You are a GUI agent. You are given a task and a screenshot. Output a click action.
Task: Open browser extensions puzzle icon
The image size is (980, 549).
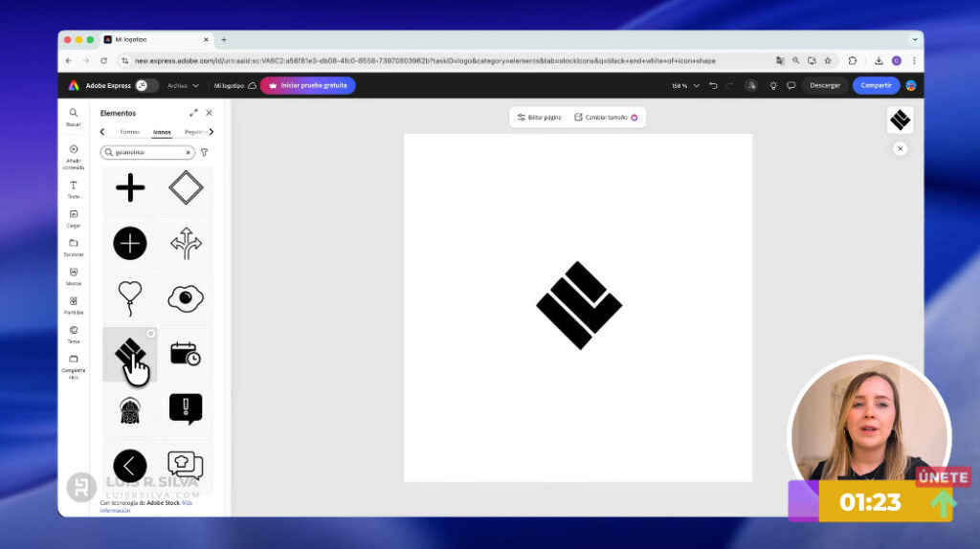pos(853,60)
